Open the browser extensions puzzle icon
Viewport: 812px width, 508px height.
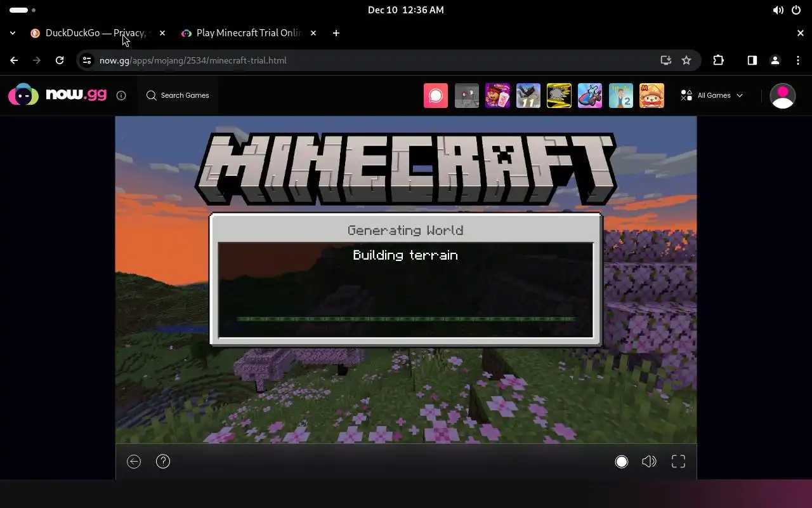tap(718, 60)
